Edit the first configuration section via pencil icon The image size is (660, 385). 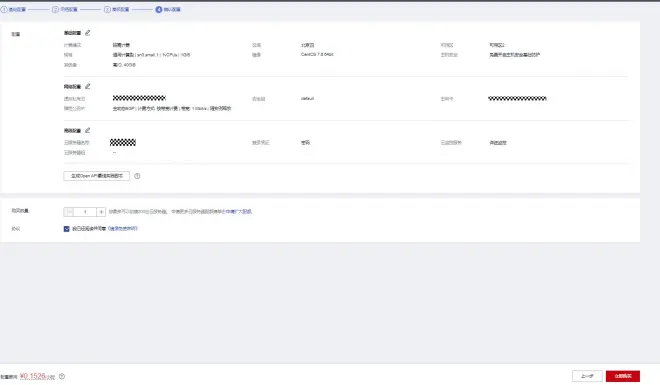[88, 32]
